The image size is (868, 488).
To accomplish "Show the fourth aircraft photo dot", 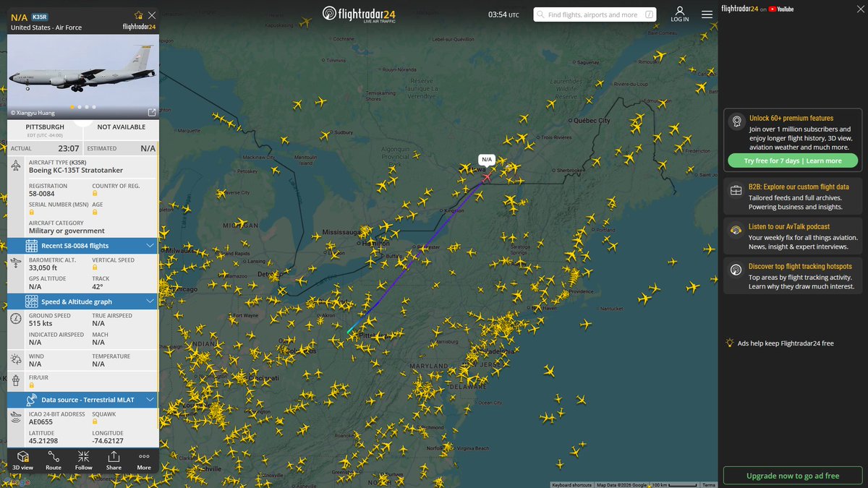I will [93, 107].
